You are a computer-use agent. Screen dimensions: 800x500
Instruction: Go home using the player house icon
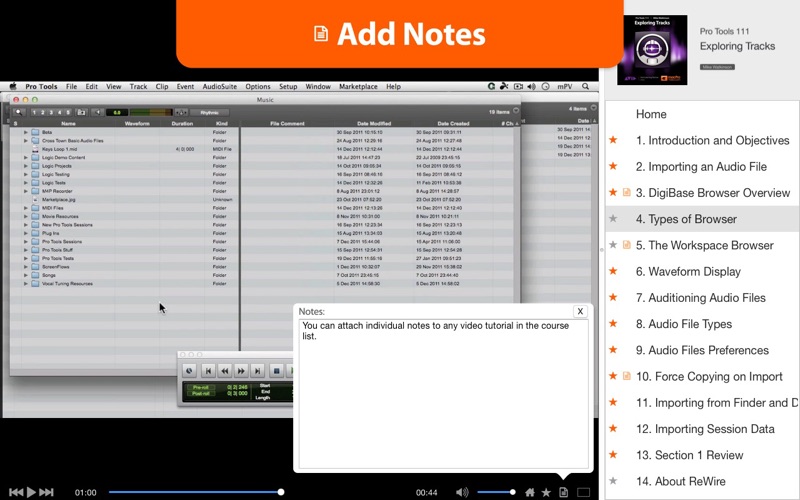(x=530, y=492)
